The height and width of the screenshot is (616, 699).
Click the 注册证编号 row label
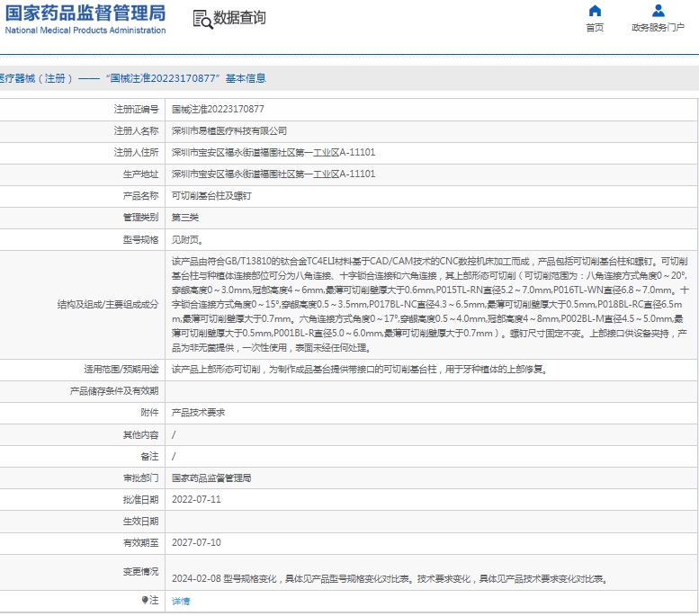pos(136,109)
